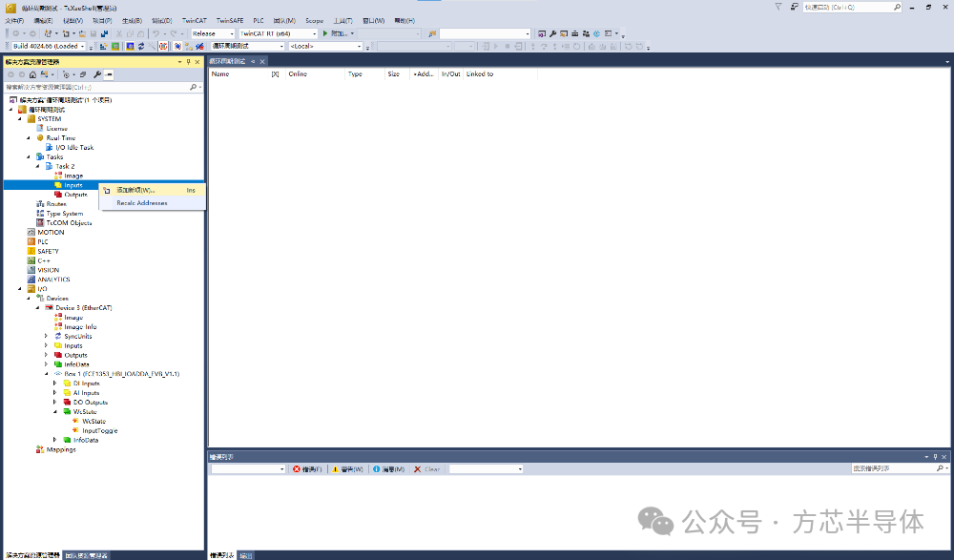The width and height of the screenshot is (954, 560).
Task: Open the TwinSAFE menu
Action: pos(229,21)
